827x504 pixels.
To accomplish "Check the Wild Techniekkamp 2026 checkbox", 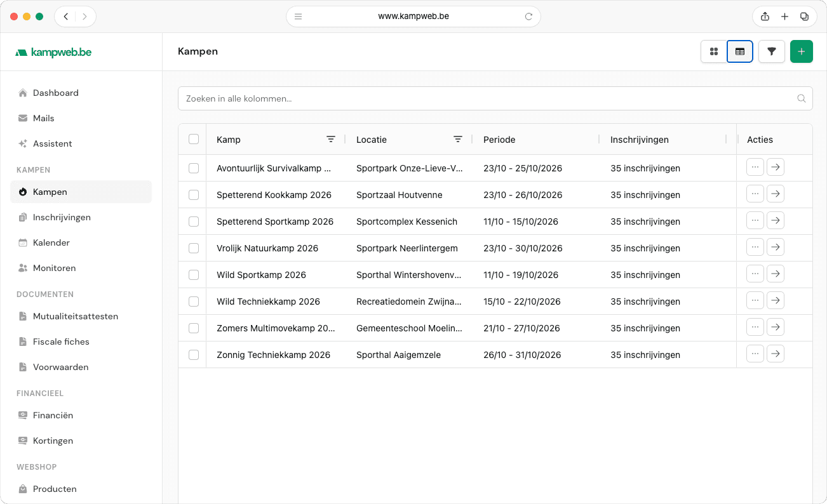I will click(194, 302).
